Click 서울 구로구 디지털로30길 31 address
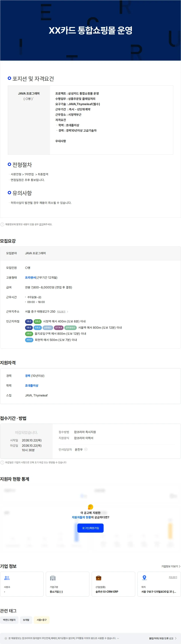This screenshot has width=181, height=644. pyautogui.click(x=159, y=592)
